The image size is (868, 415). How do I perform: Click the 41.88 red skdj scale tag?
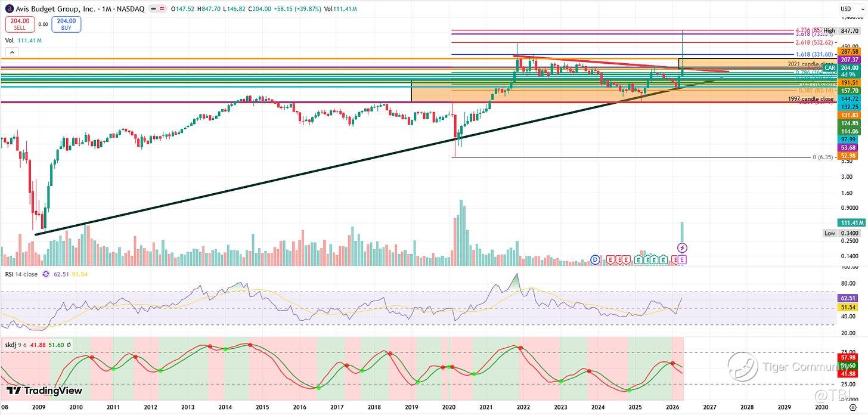[847, 373]
